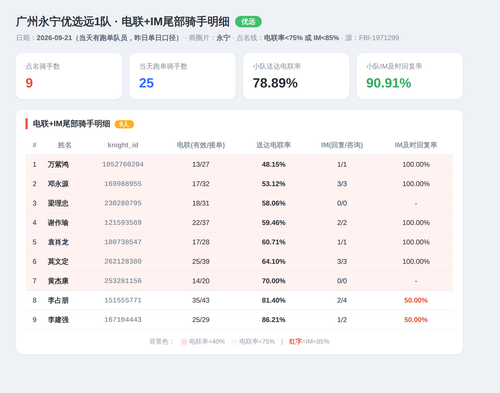Click the source ID FBI-1971299

(379, 38)
